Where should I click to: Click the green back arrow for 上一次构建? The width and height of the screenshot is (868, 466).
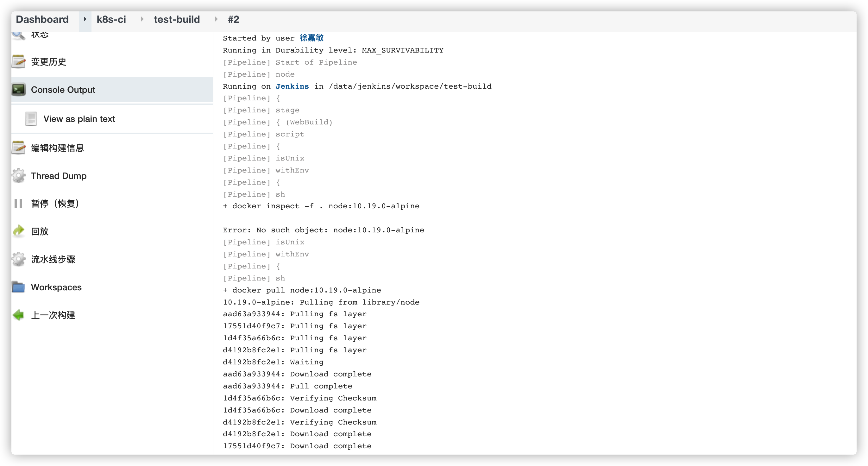pos(19,315)
